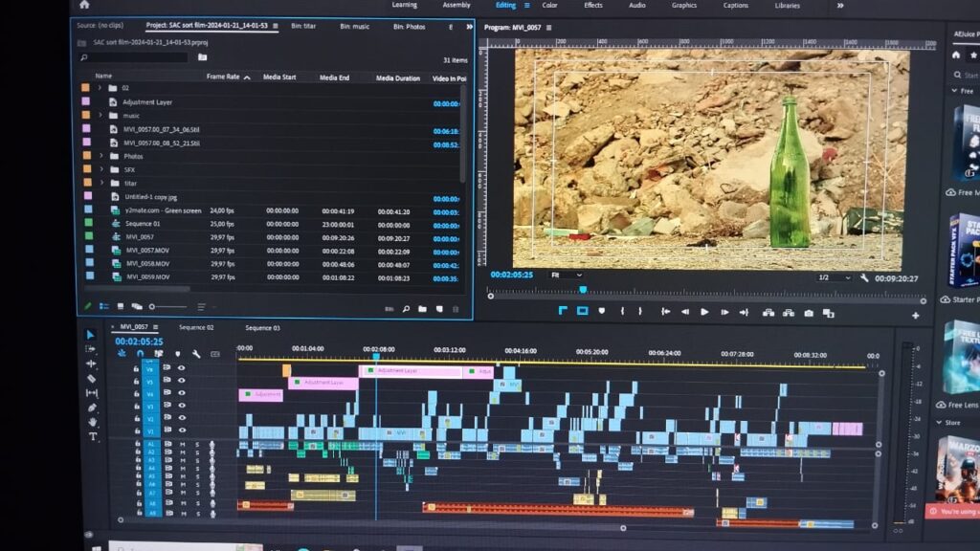Hide track V2 output eye
Image resolution: width=980 pixels, height=551 pixels.
coord(182,417)
